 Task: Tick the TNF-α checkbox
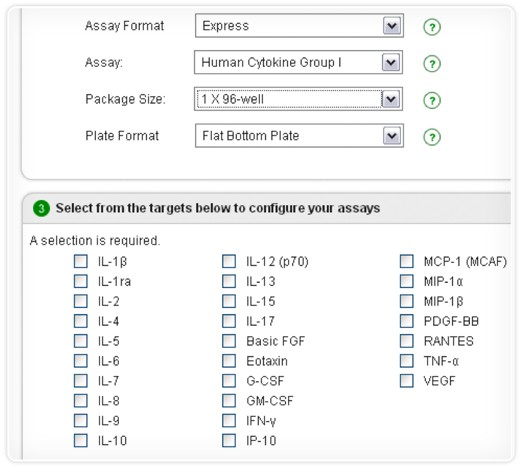407,361
